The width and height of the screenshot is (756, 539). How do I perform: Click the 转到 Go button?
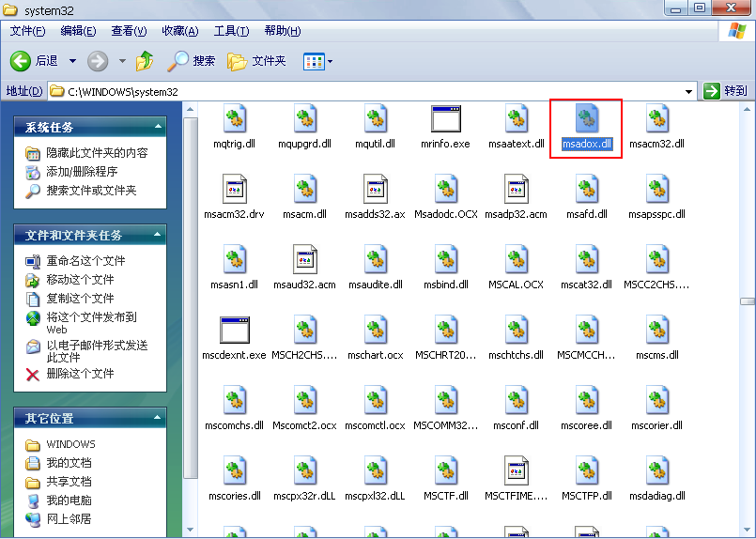click(x=725, y=91)
